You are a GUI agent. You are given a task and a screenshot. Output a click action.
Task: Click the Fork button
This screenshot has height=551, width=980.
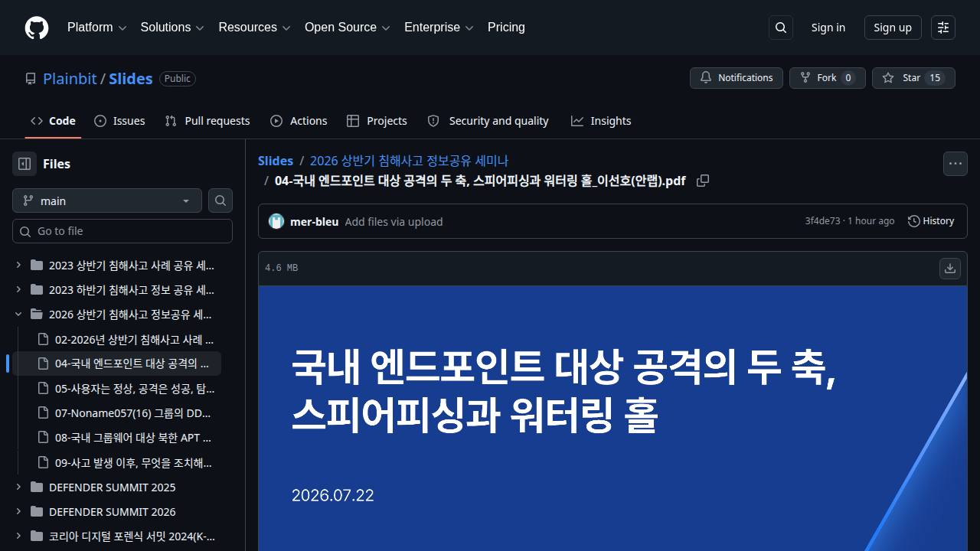click(x=828, y=78)
